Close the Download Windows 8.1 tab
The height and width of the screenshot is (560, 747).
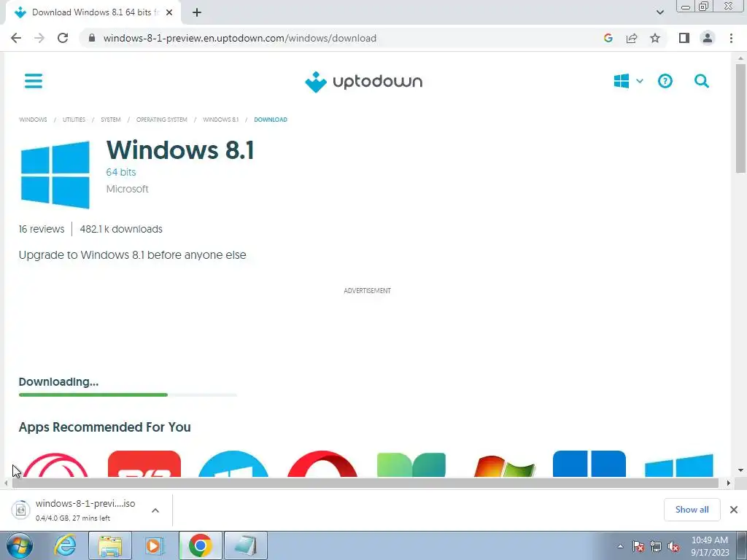pos(169,12)
